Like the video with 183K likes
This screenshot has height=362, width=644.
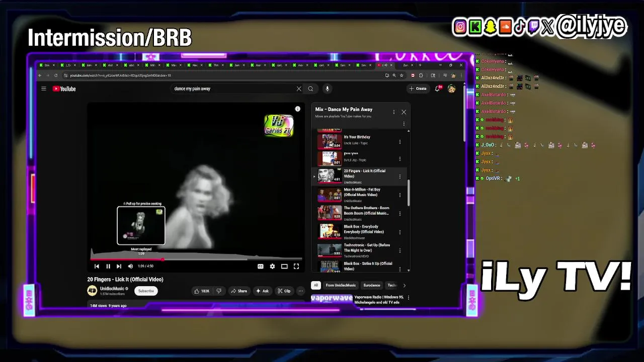203,291
